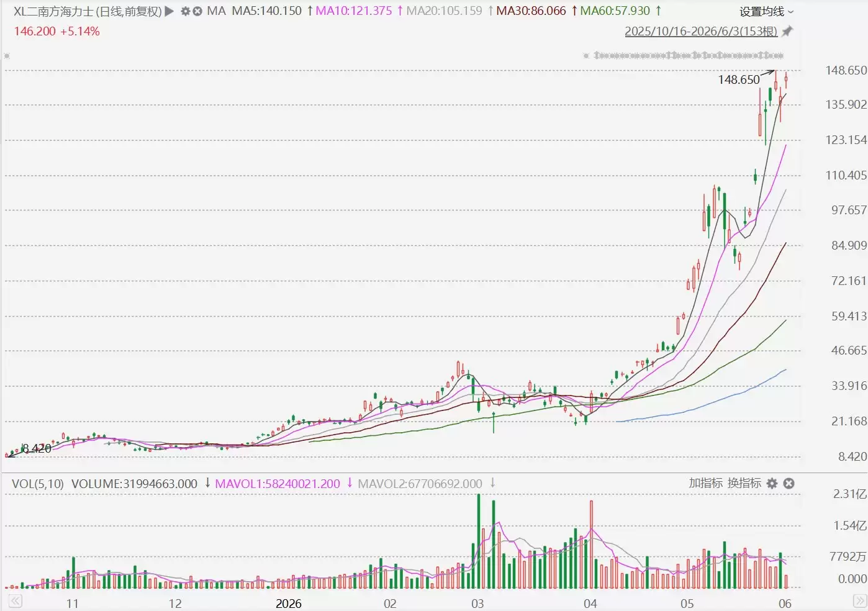Click the 12 month label on the time axis

tap(175, 603)
